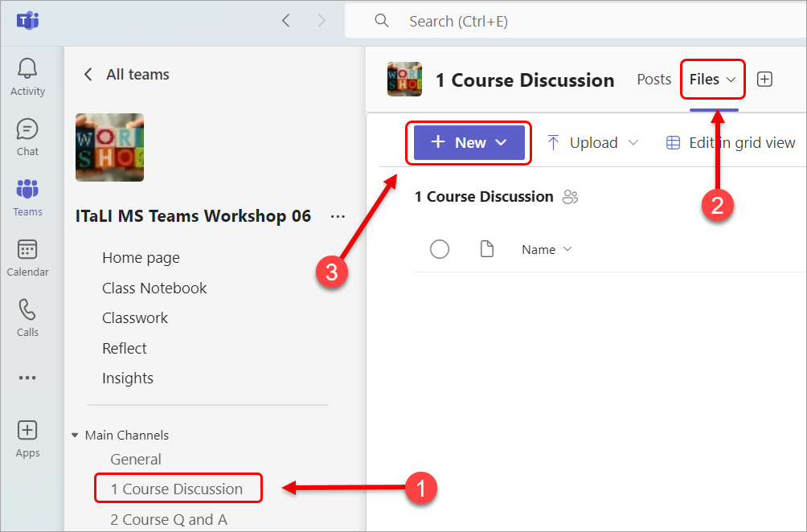Select the 2 Course Q and A channel
807x532 pixels.
[169, 520]
